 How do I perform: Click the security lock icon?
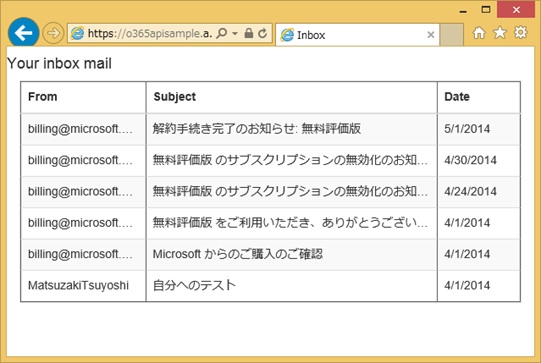(248, 33)
